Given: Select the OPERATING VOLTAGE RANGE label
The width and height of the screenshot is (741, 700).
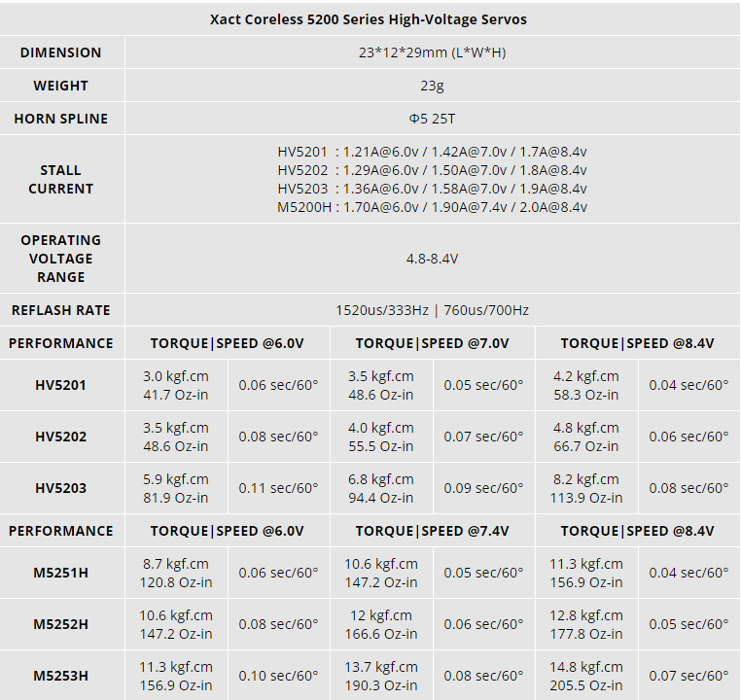Looking at the screenshot, I should (x=61, y=259).
